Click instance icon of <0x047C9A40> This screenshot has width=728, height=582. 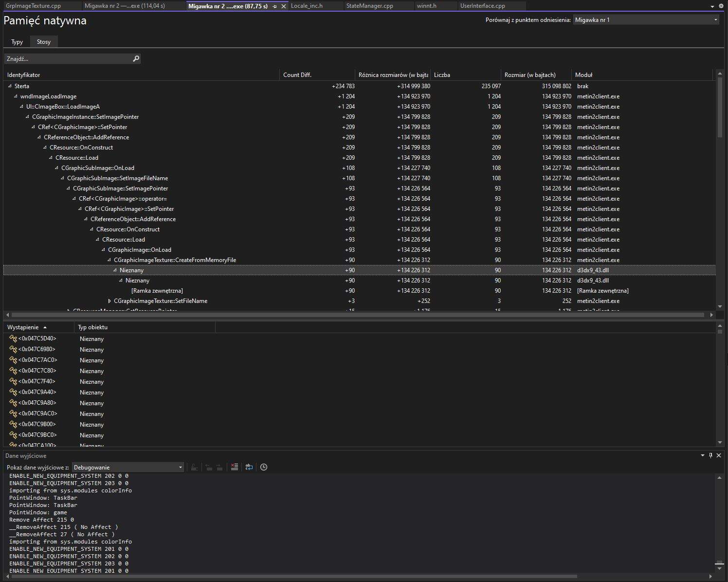(x=13, y=392)
